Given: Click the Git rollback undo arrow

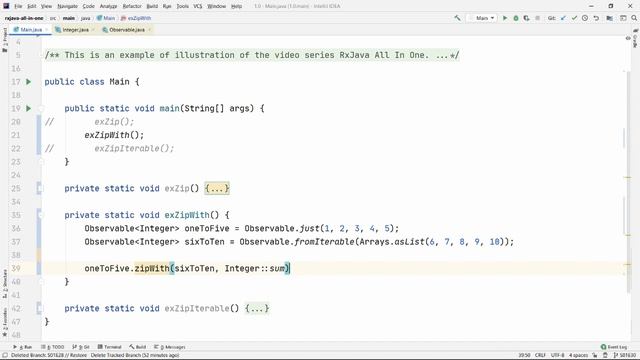Looking at the screenshot, I should pos(596,18).
